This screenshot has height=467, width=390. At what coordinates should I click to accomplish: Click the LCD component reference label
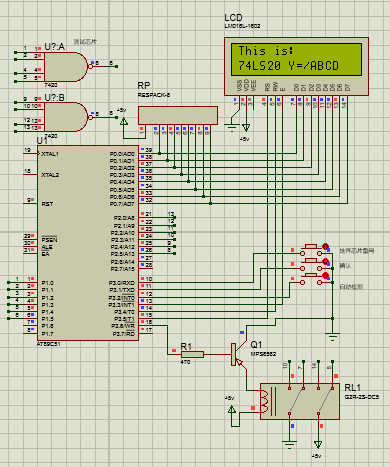tap(233, 18)
